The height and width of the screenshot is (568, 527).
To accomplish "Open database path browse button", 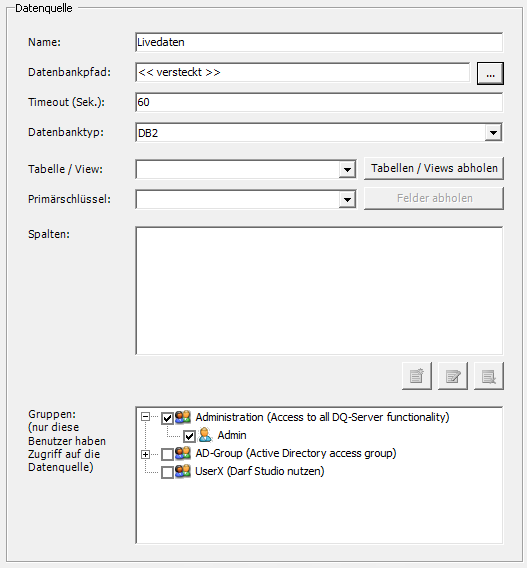I will (x=490, y=74).
